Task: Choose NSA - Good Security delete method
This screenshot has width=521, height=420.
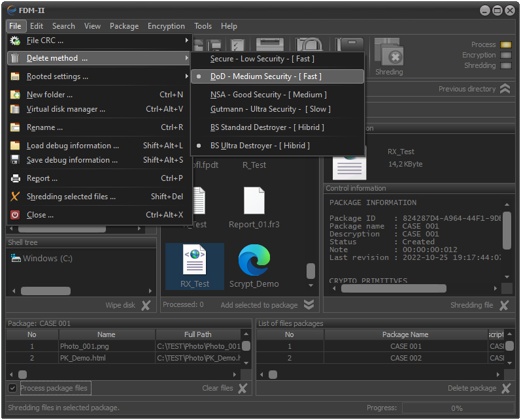Action: tap(277, 95)
